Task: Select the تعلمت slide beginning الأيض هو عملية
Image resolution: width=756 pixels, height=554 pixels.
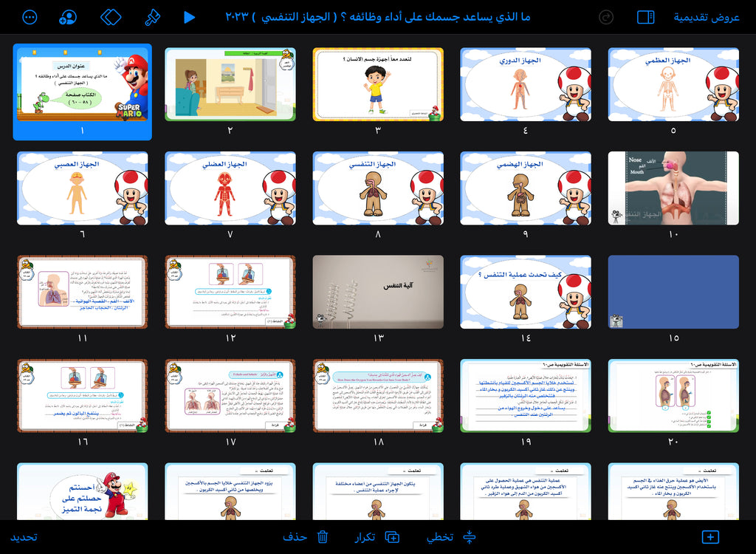Action: tap(673, 491)
